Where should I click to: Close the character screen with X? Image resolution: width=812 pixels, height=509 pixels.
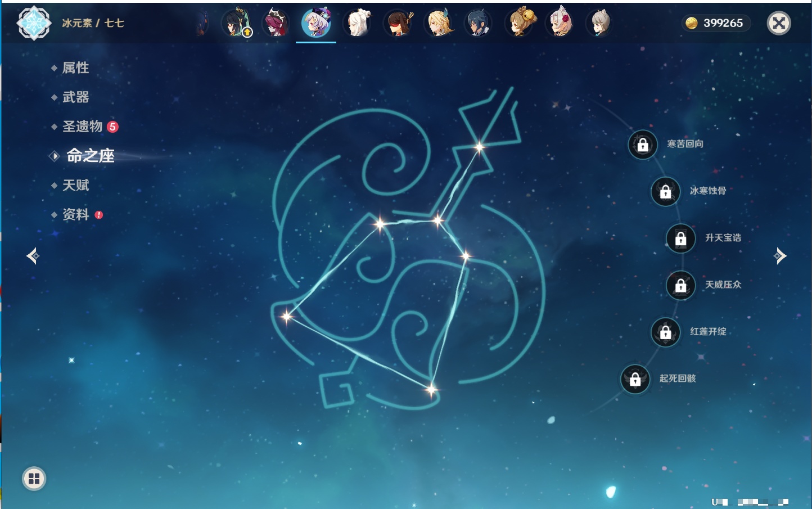(779, 23)
